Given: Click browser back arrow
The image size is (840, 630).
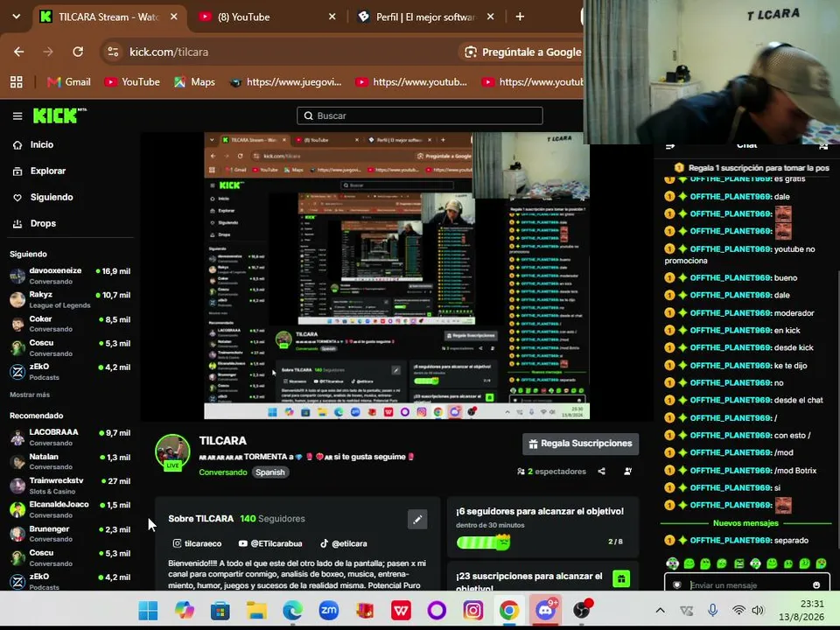Looking at the screenshot, I should pos(18,52).
